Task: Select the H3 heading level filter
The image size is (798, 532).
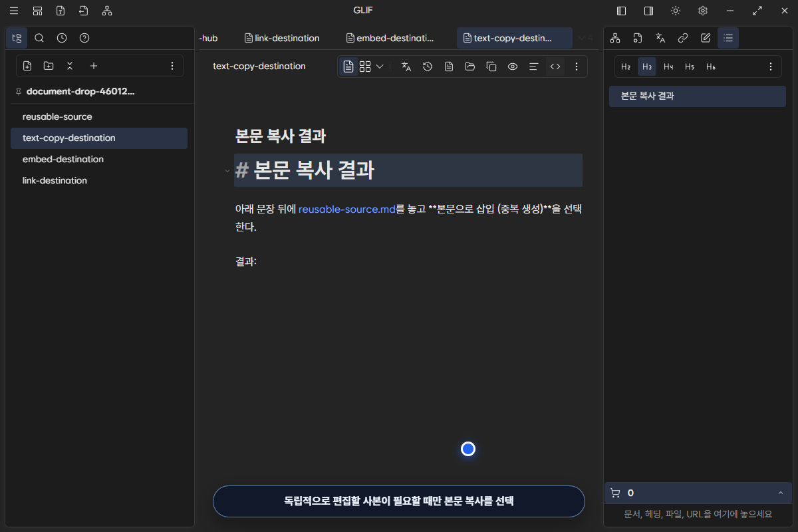Action: [x=647, y=66]
